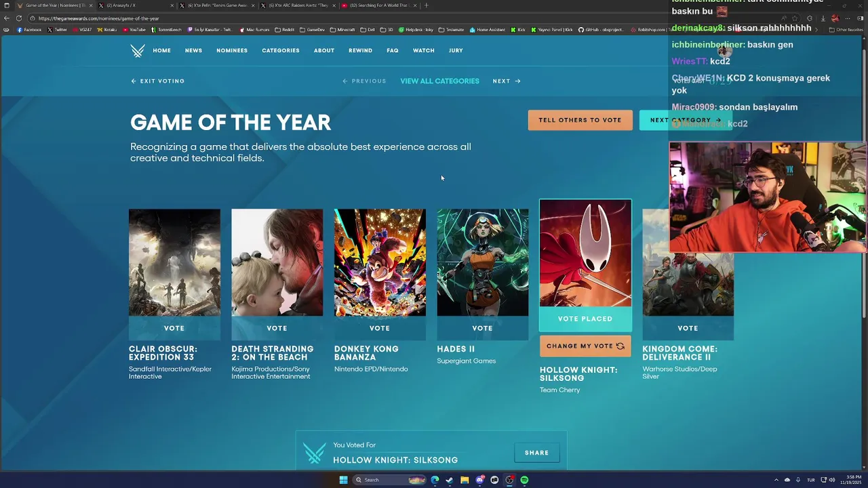This screenshot has height=488, width=868.
Task: Vote for Clair Obscur: Expedition 33
Action: pyautogui.click(x=174, y=328)
